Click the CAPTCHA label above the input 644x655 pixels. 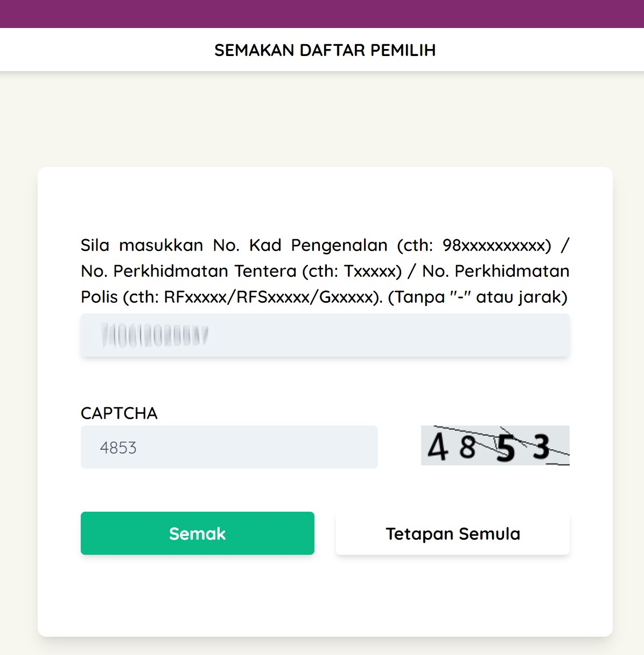point(118,414)
